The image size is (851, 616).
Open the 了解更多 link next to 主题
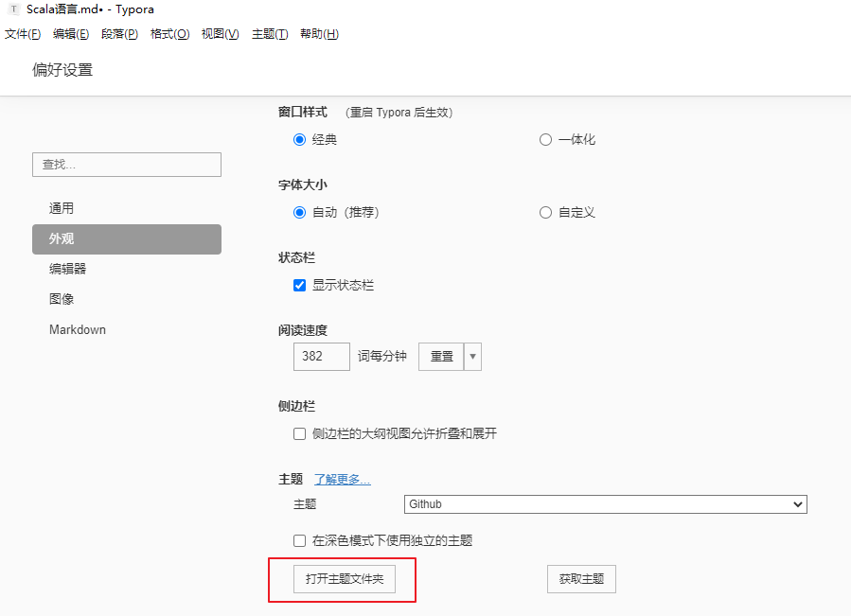(x=341, y=479)
